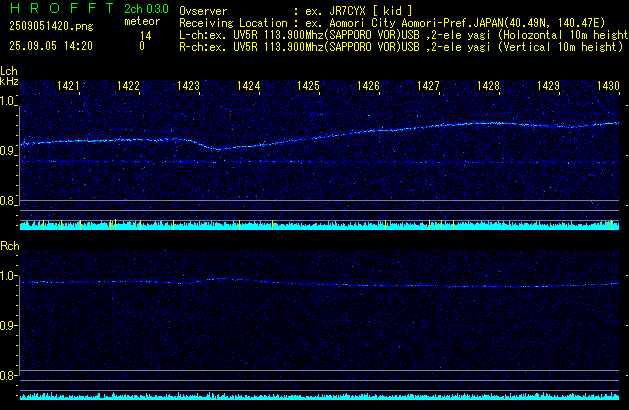
Task: Select the file name 2509051420.png
Action: (51, 26)
